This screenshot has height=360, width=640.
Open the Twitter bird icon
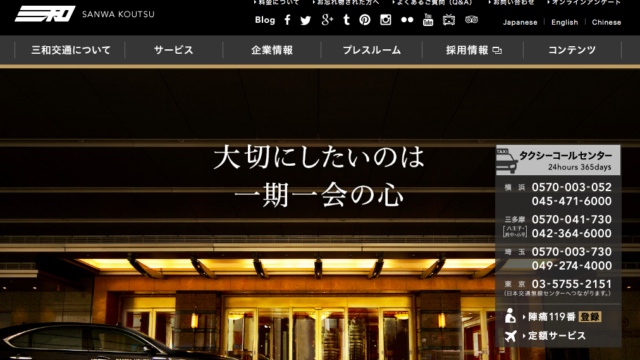coord(305,20)
